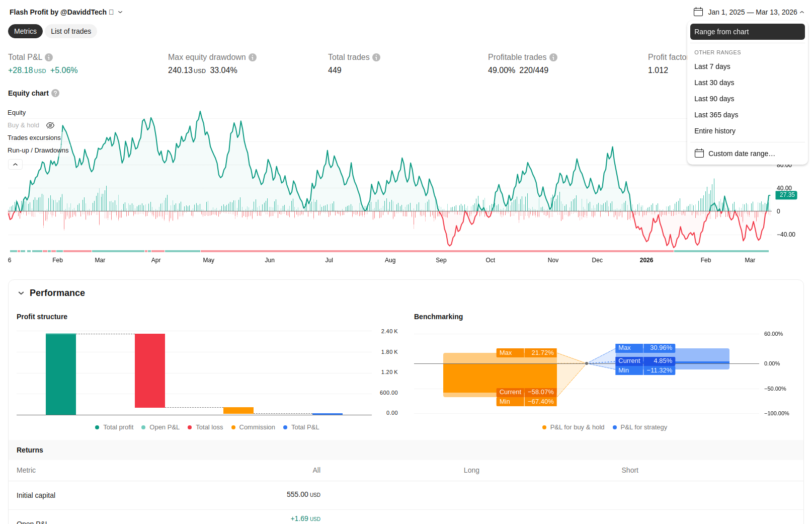Click the green Total profit bar

tap(61, 374)
